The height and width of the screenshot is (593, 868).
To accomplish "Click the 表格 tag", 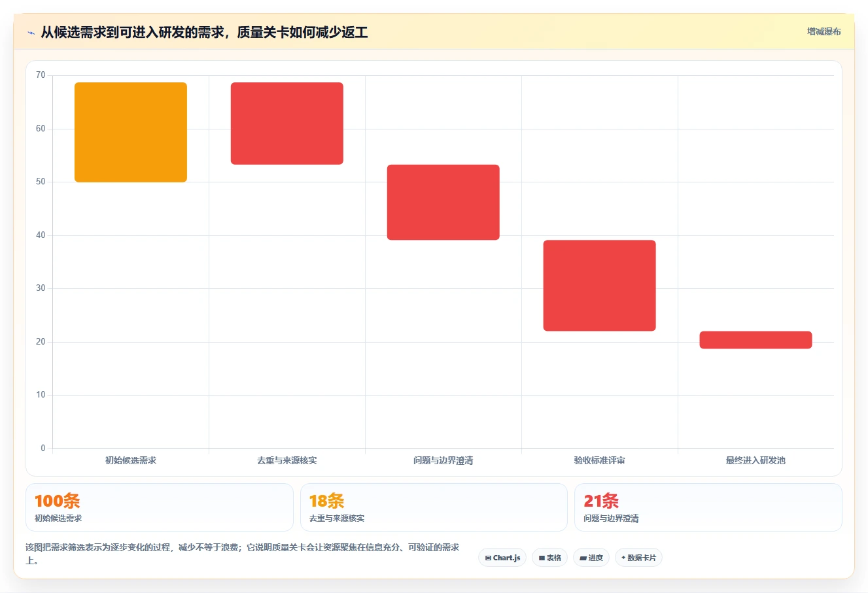I will pos(550,558).
